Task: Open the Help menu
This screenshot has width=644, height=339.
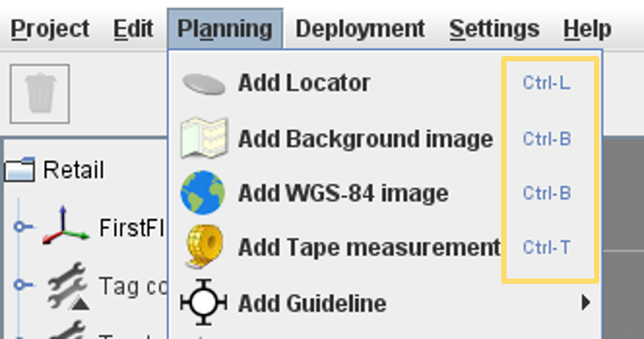Action: [587, 29]
